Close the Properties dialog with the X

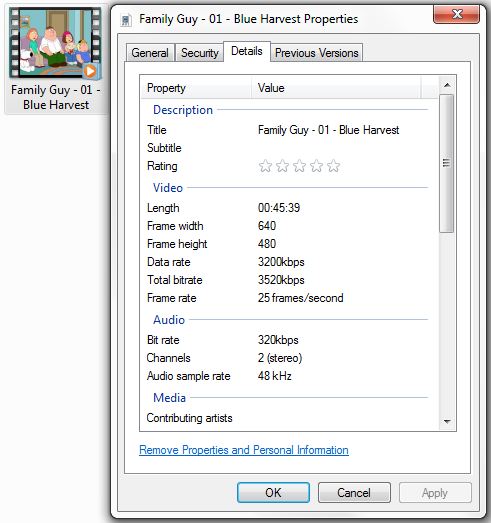(x=457, y=15)
